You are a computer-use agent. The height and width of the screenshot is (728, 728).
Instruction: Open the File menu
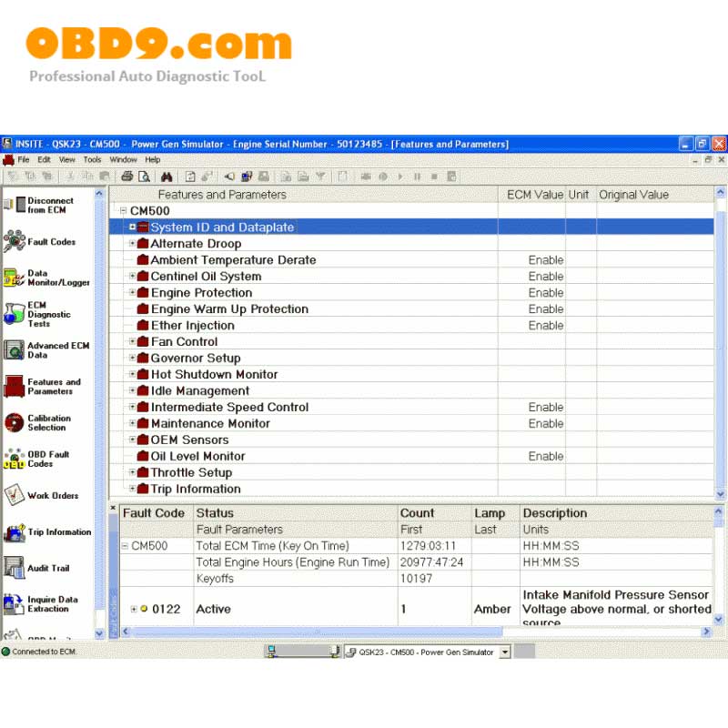tap(24, 160)
